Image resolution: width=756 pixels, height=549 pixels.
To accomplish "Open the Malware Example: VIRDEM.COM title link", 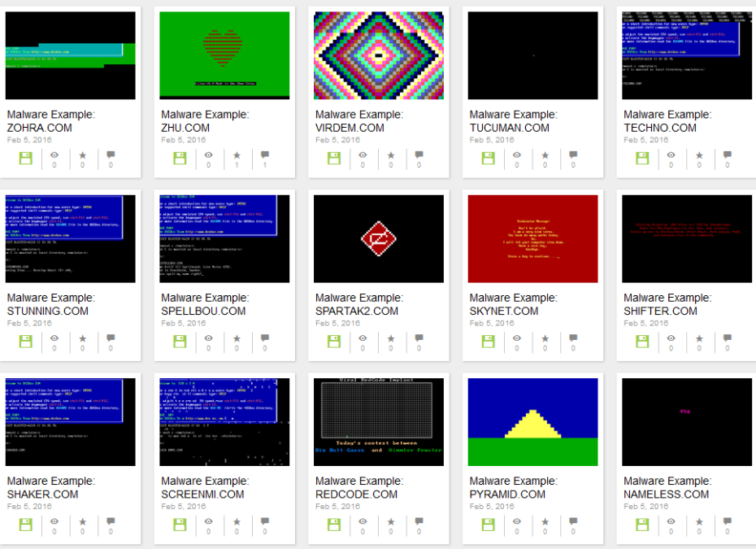I will (358, 121).
